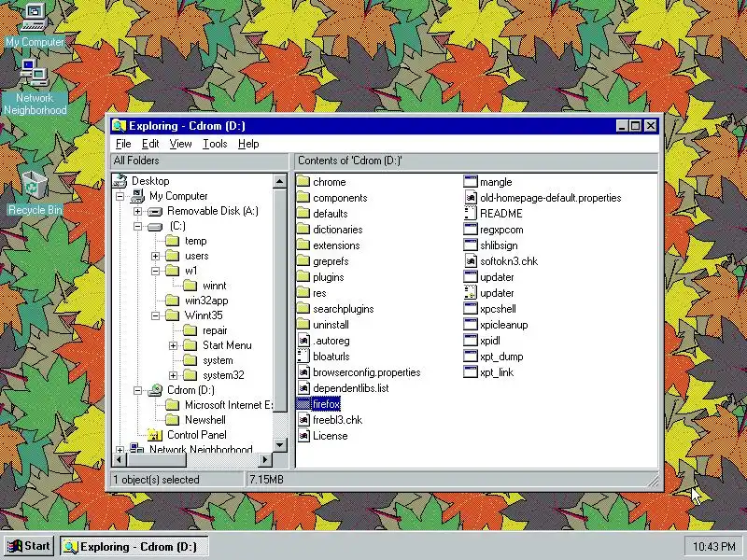Image resolution: width=747 pixels, height=560 pixels.
Task: Click the extensions folder icon
Action: click(303, 245)
